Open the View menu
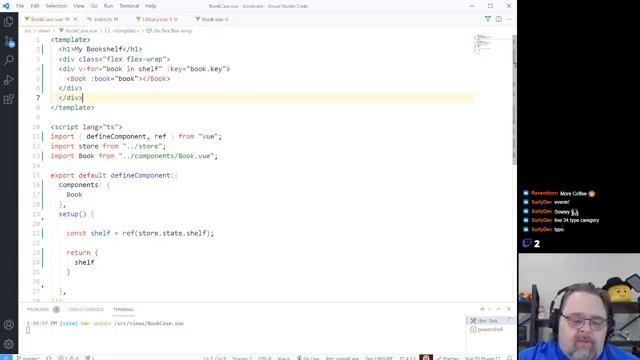Image resolution: width=640 pixels, height=360 pixels. 79,6
